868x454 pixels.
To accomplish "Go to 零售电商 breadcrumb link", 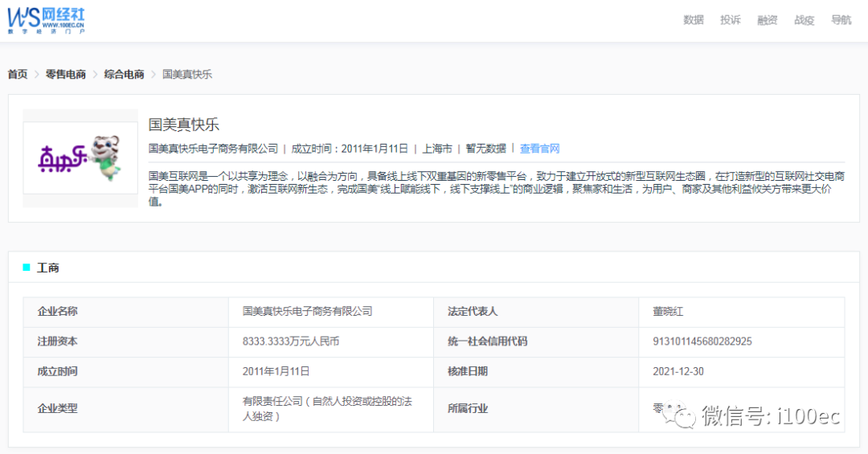I will pos(65,74).
